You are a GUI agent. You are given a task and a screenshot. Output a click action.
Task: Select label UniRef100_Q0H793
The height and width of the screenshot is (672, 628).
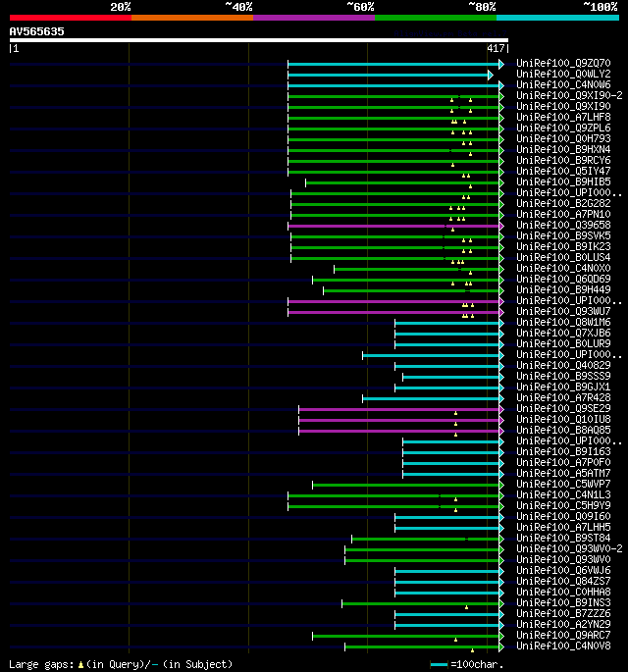point(563,138)
